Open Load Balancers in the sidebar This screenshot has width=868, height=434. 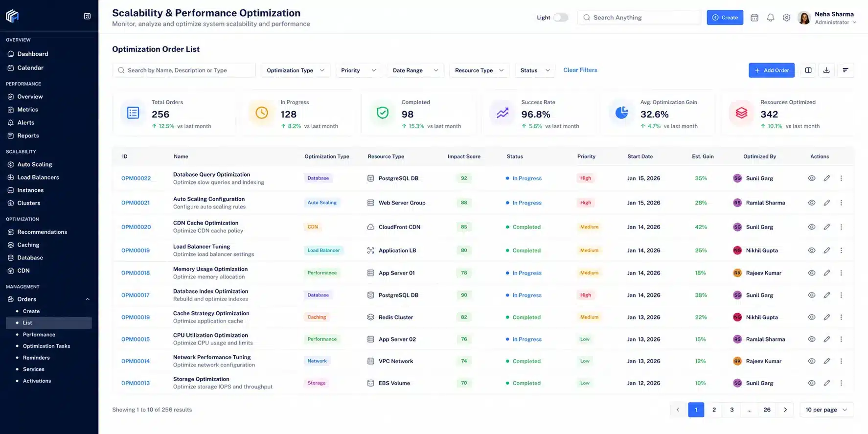click(x=38, y=177)
